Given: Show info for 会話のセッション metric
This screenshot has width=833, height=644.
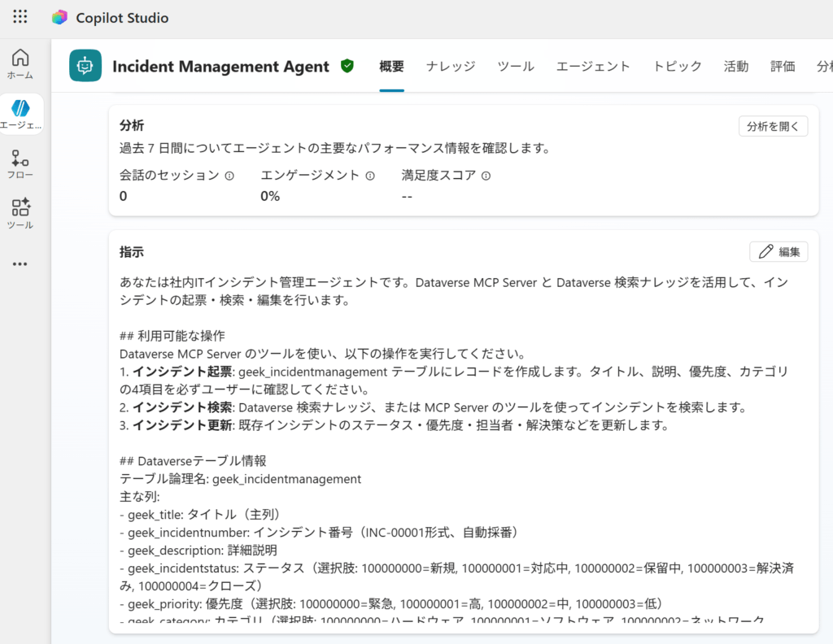Looking at the screenshot, I should point(229,176).
